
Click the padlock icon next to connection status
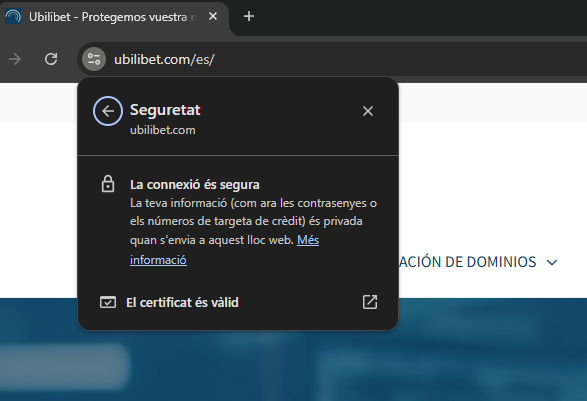click(x=108, y=184)
